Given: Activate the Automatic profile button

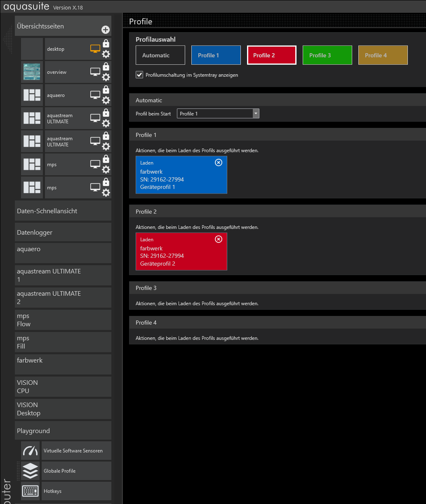Looking at the screenshot, I should tap(160, 55).
